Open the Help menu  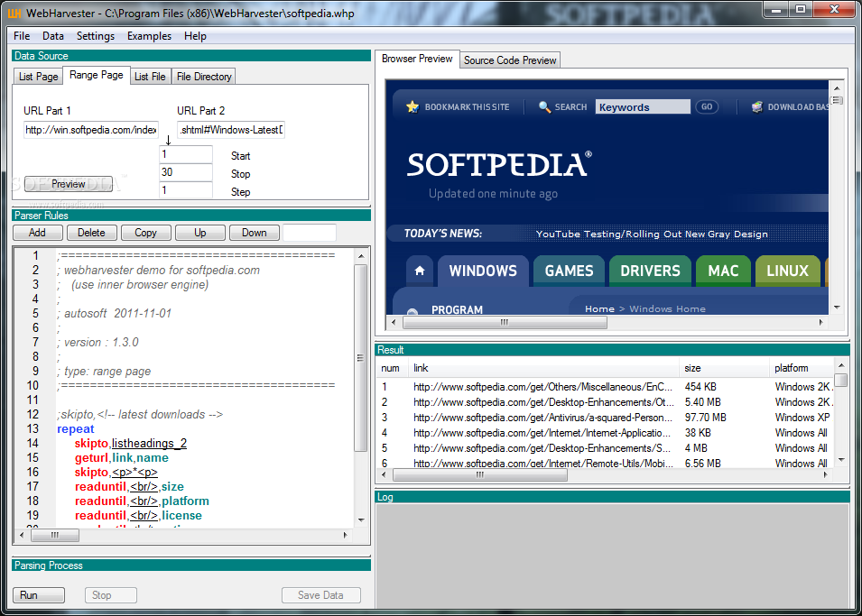click(x=195, y=36)
